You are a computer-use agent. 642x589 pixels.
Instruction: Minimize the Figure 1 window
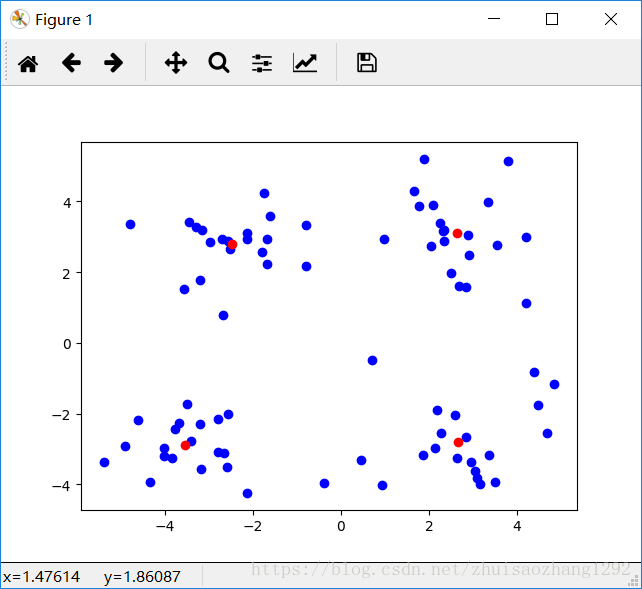pos(494,19)
